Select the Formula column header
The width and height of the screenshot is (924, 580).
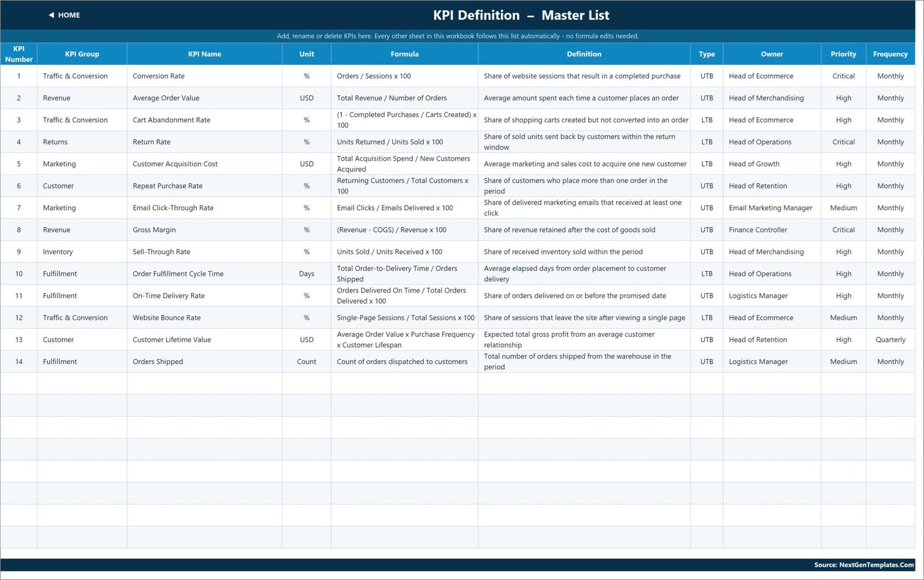point(404,54)
